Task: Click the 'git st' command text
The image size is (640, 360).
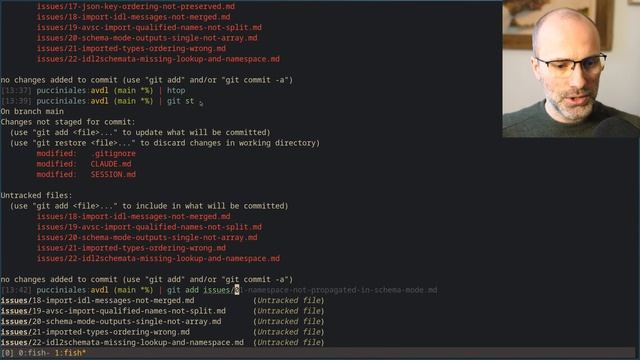Action: (x=180, y=101)
